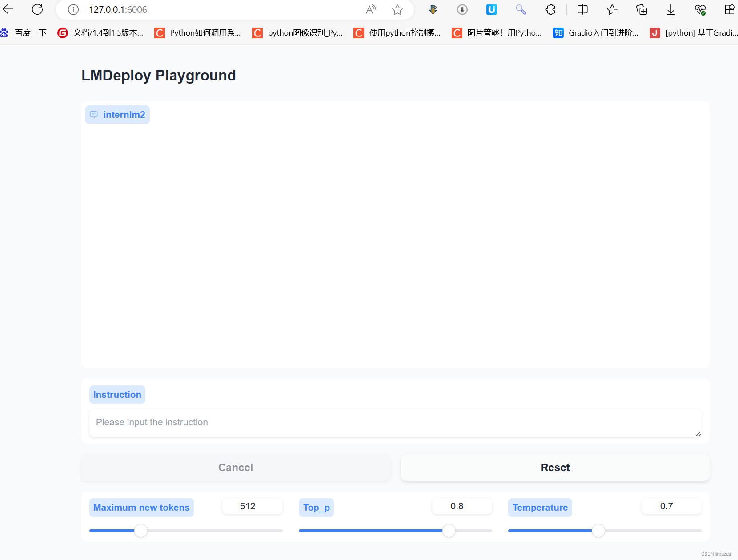Grab the instruction textbox resize handle

click(x=698, y=434)
